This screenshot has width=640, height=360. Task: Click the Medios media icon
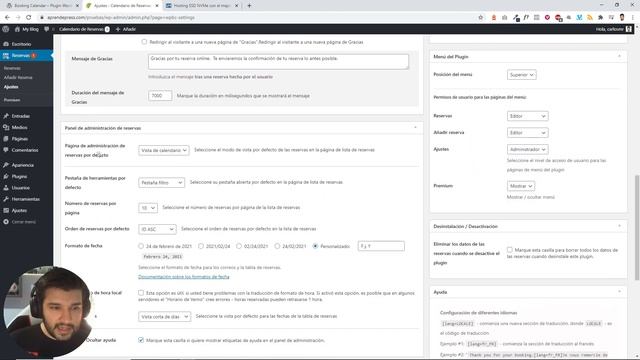click(6, 127)
